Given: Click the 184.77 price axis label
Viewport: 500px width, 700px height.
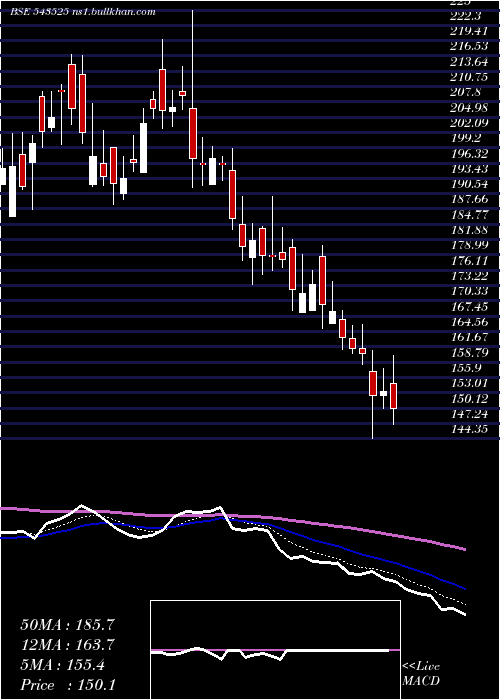Looking at the screenshot, I should pyautogui.click(x=468, y=214).
